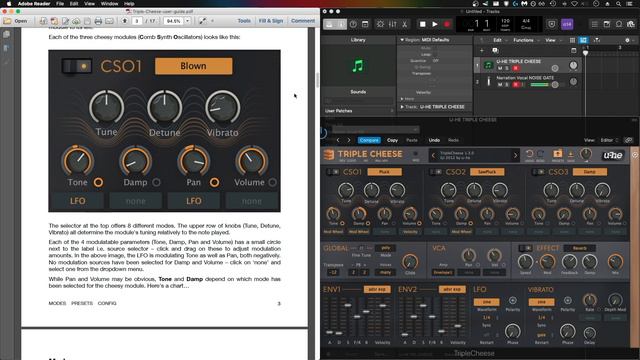
Task: Toggle the Smart Controls icon in control bar
Action: (x=380, y=24)
